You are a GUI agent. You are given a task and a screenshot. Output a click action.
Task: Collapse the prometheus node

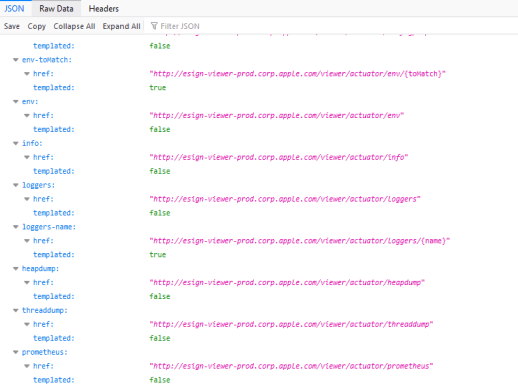pos(15,352)
